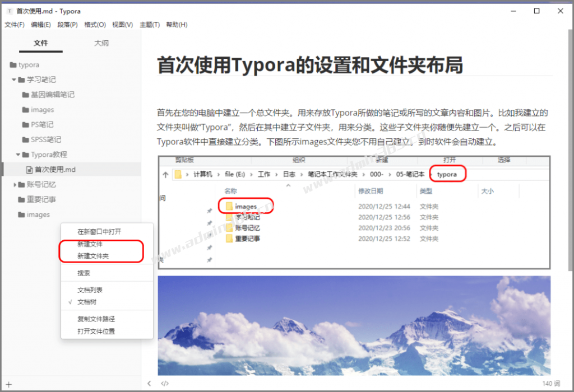The width and height of the screenshot is (574, 392).
Task: Collapse the Typora教程 folder arrow
Action: coord(18,155)
